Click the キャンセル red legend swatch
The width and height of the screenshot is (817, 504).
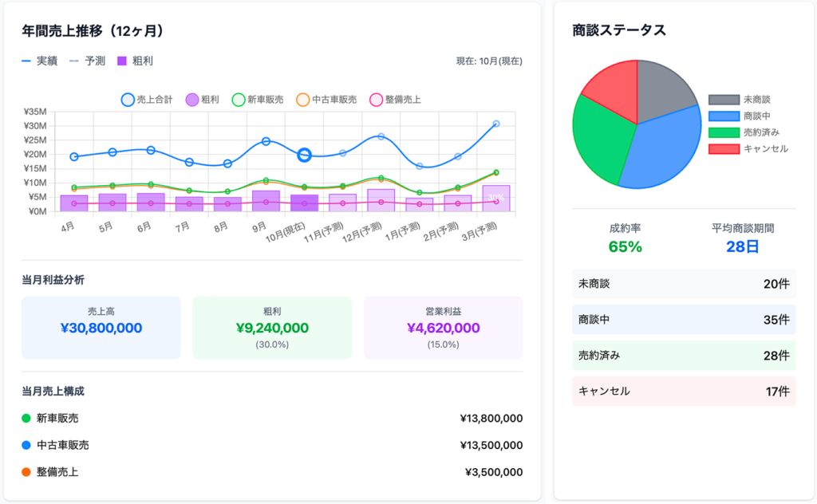pos(723,148)
